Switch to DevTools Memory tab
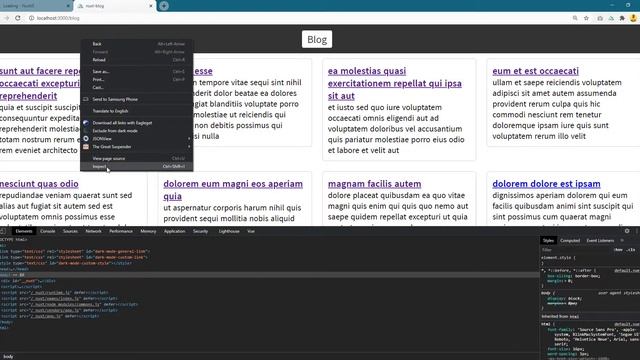This screenshot has height=360, width=640. click(x=148, y=231)
